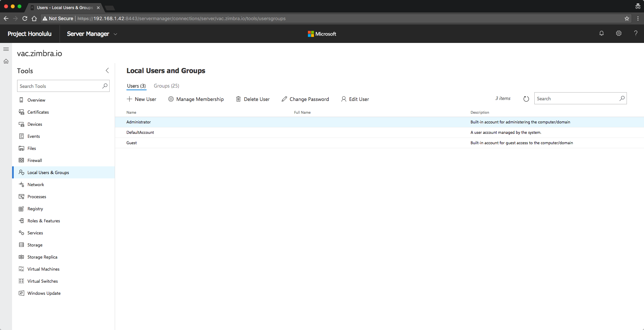The width and height of the screenshot is (644, 330).
Task: Open Chrome three-dot menu
Action: pos(638,18)
